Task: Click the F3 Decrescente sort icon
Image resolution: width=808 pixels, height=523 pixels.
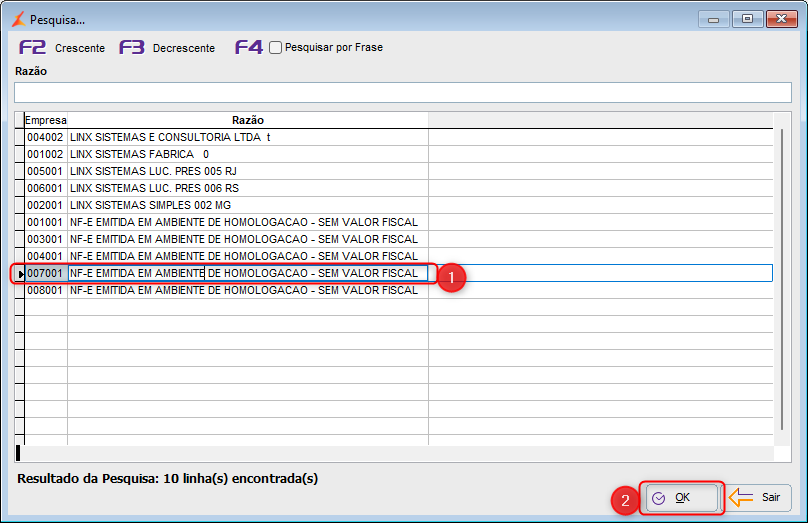Action: [x=132, y=47]
